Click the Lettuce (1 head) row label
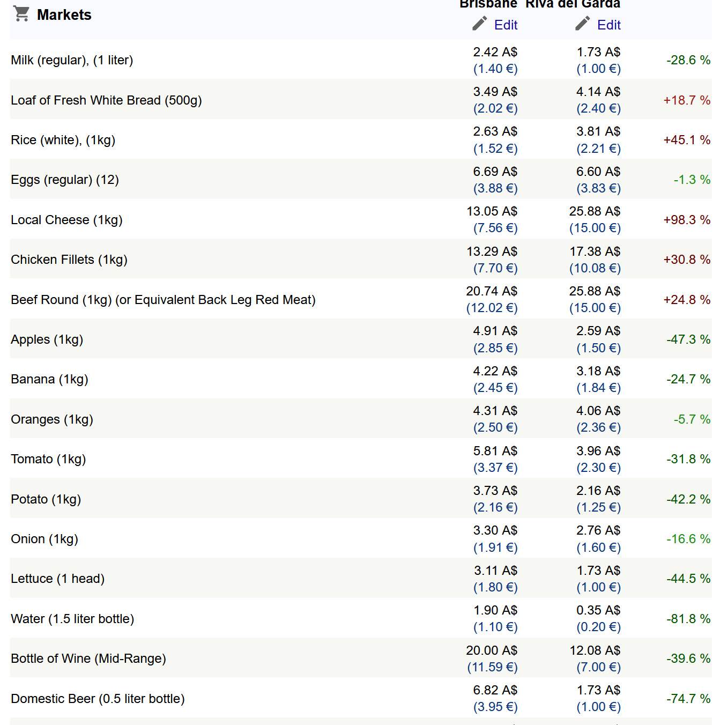Image resolution: width=728 pixels, height=725 pixels. 57,579
